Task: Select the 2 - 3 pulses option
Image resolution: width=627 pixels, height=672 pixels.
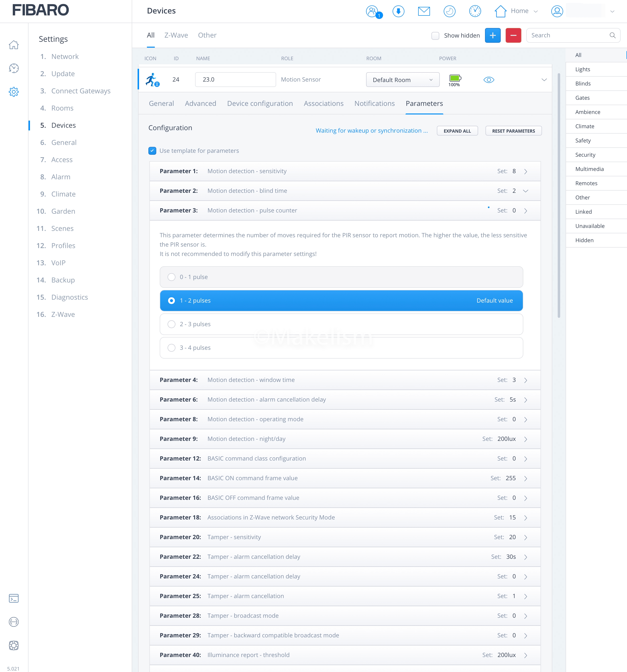Action: (171, 324)
